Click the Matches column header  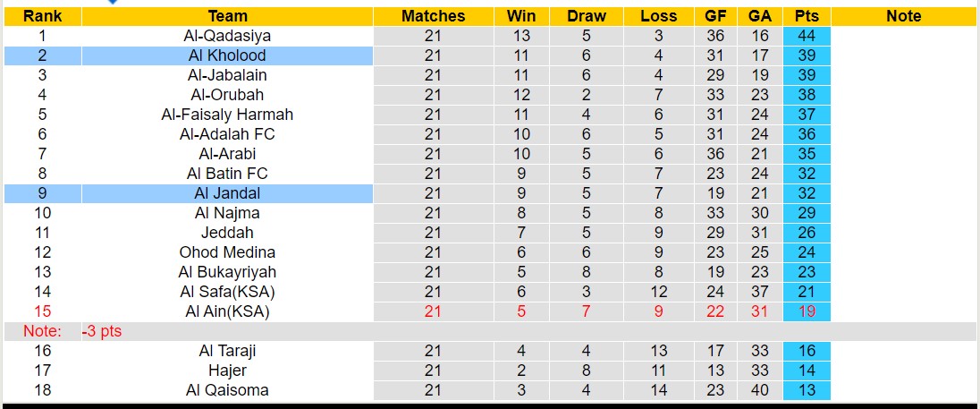point(433,16)
